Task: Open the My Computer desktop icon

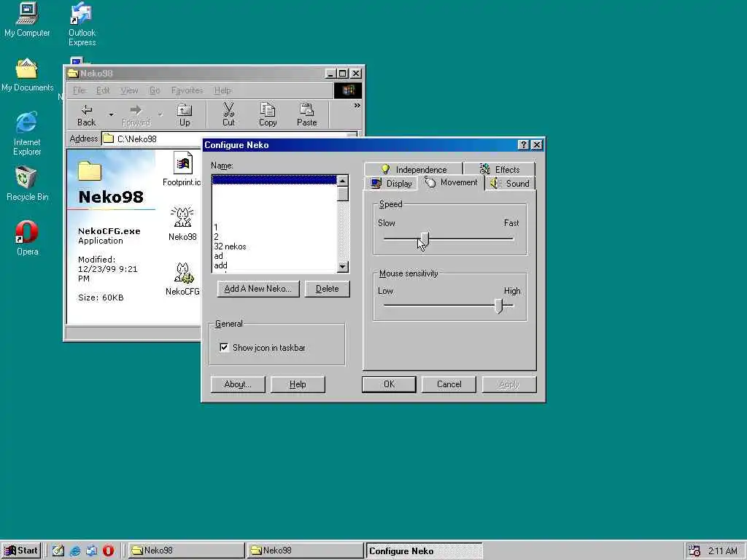Action: click(27, 20)
